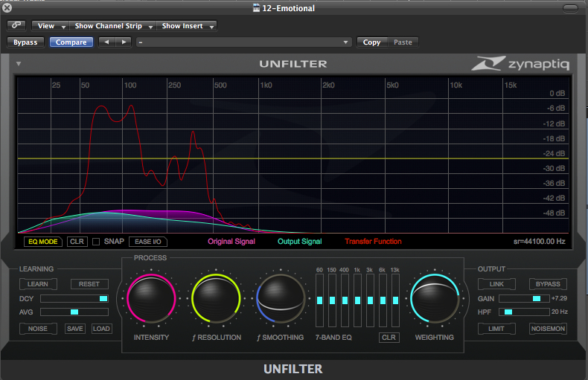Click the 12-Emotional window title
This screenshot has height=380, width=588.
[288, 8]
